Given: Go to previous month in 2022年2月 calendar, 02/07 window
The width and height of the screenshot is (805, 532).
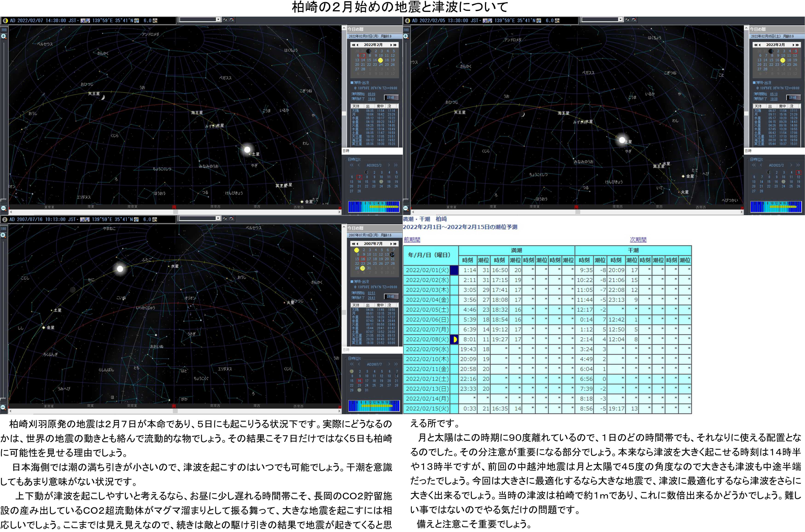Looking at the screenshot, I should click(x=357, y=45).
